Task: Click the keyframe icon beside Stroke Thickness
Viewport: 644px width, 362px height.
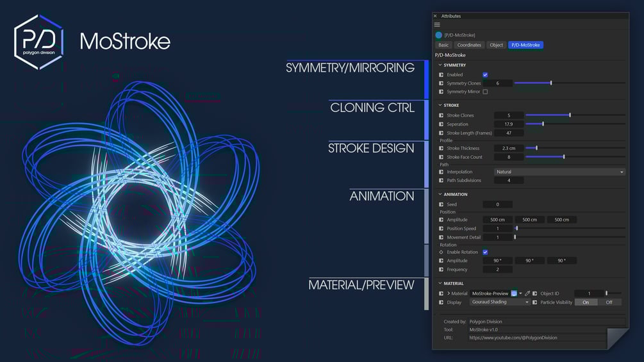Action: (x=441, y=148)
